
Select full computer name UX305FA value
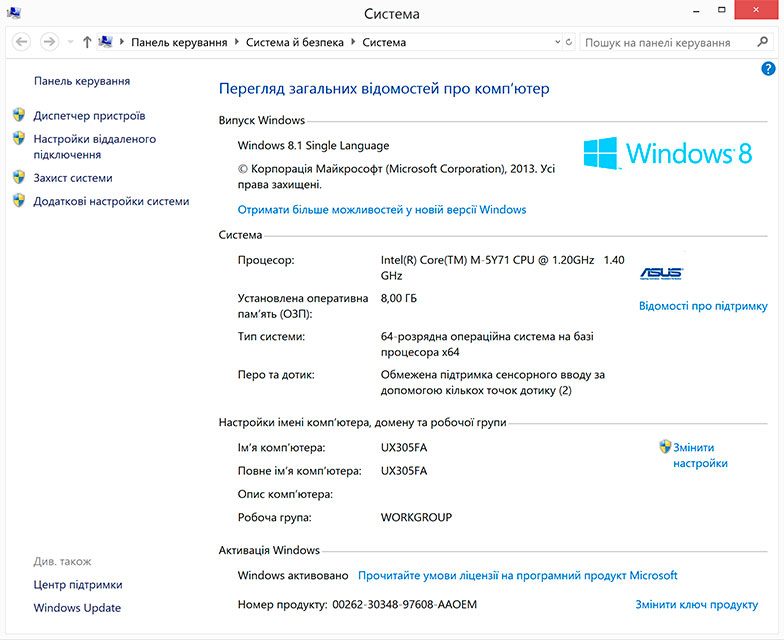[x=404, y=471]
